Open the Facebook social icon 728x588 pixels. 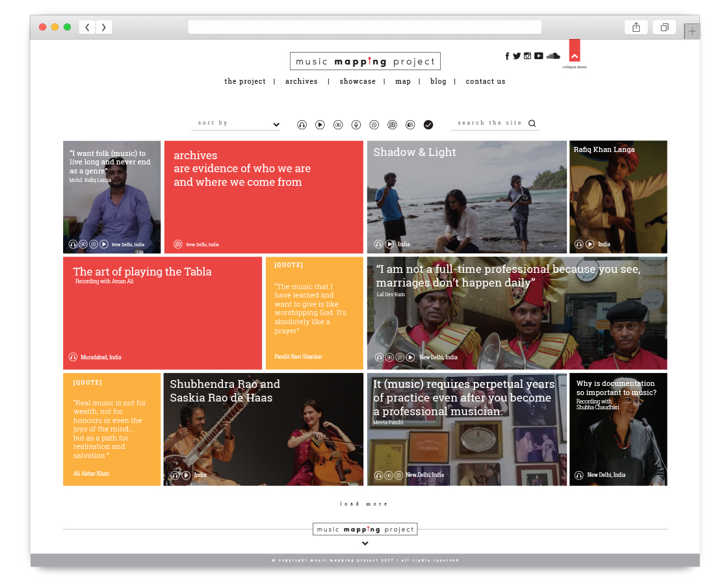coord(507,56)
